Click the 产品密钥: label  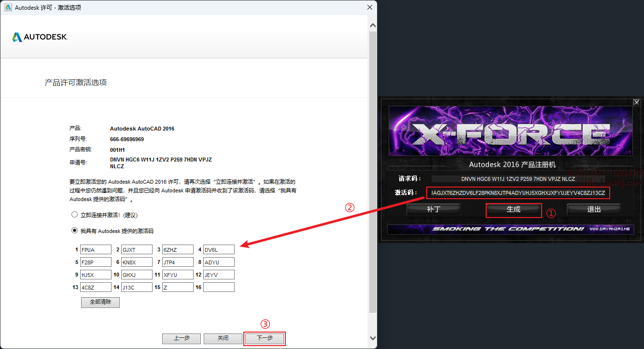81,150
